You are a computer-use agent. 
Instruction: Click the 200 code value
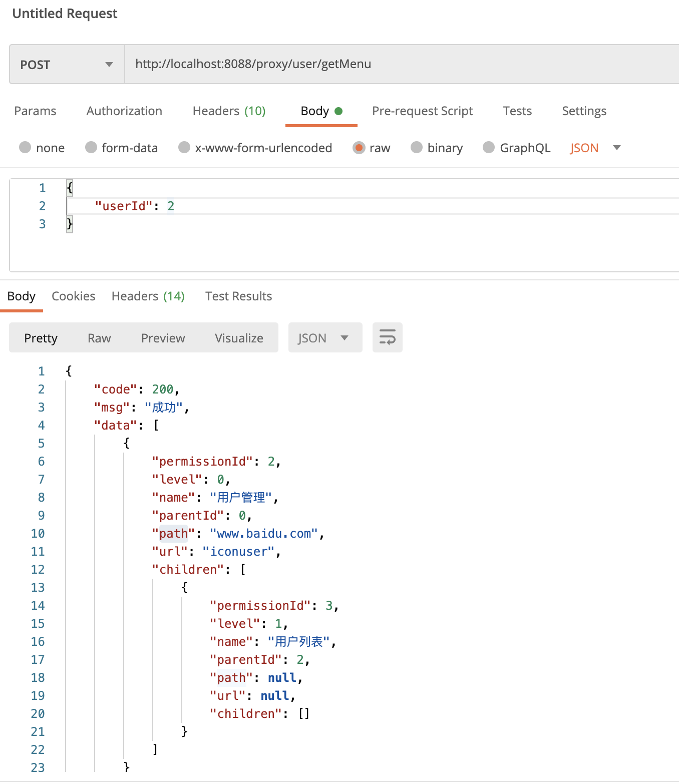163,389
